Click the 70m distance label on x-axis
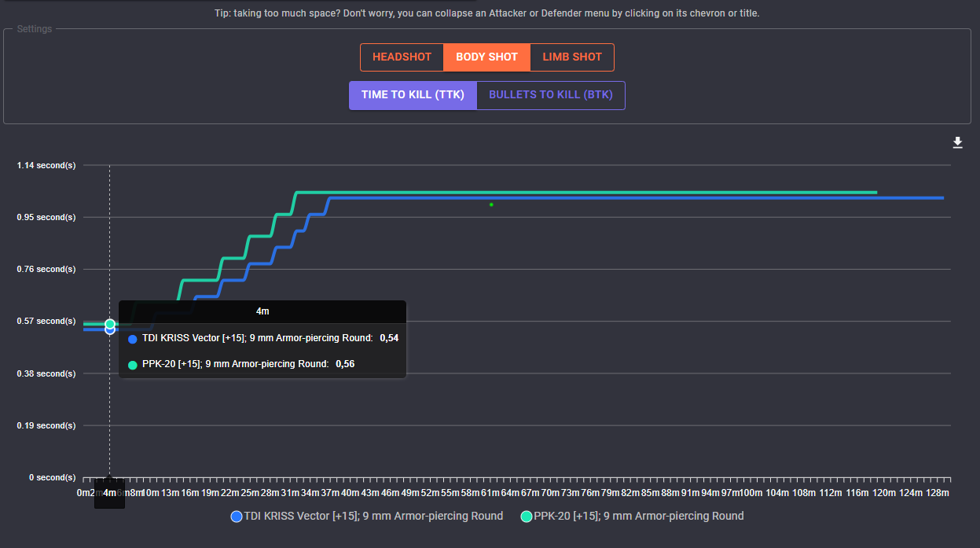Viewport: 980px width, 548px height. pos(551,493)
